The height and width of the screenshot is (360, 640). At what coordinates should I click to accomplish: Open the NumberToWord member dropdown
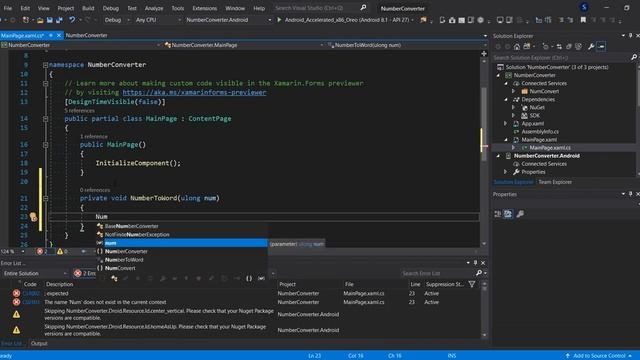407,45
